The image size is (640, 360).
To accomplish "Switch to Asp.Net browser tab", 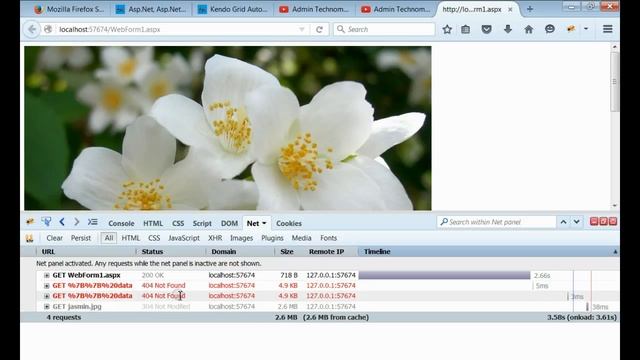I will point(151,9).
